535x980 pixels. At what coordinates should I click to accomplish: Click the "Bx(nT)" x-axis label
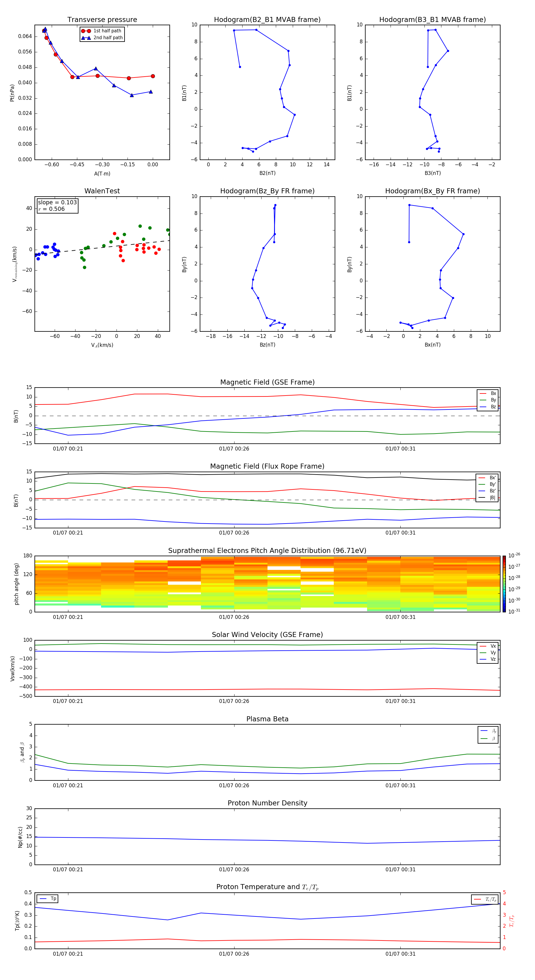coord(432,345)
